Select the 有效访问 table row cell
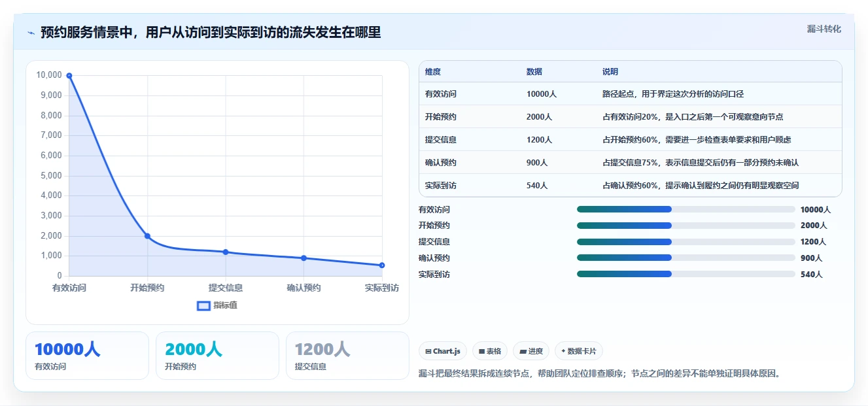The width and height of the screenshot is (868, 406). pos(441,94)
